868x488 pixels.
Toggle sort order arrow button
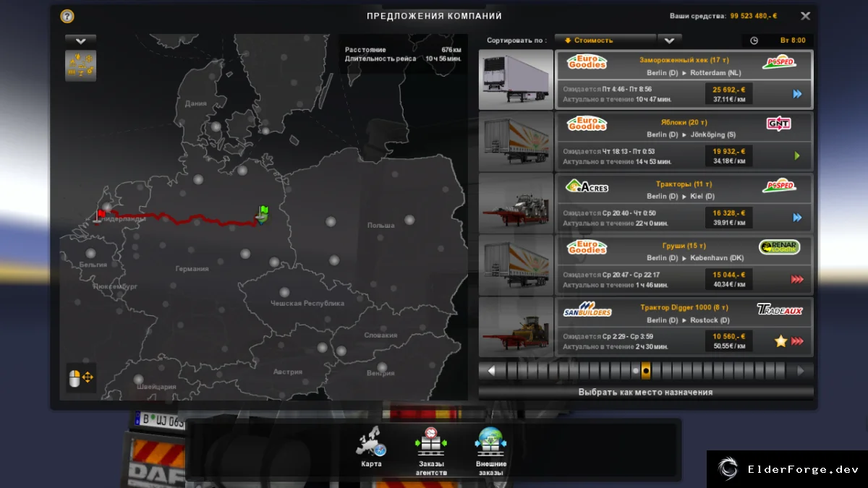coord(670,40)
